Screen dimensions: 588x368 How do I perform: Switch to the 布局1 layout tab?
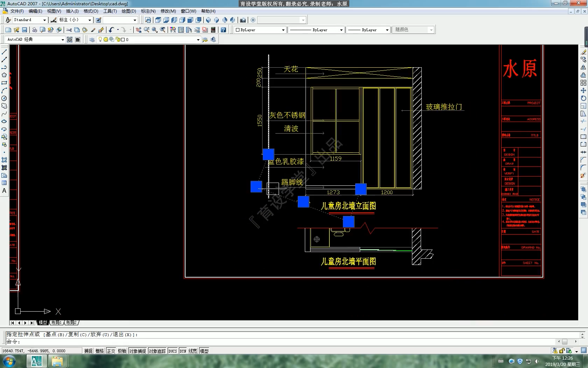[x=56, y=322]
